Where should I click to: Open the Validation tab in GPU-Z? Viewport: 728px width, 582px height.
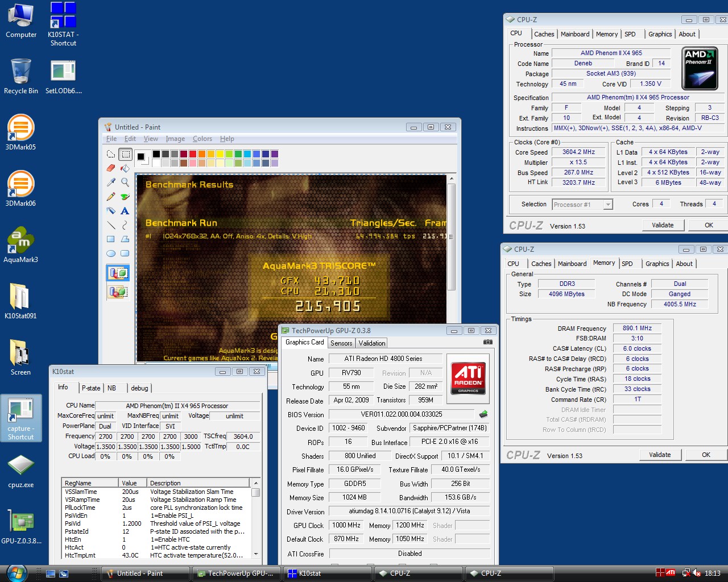tap(372, 343)
